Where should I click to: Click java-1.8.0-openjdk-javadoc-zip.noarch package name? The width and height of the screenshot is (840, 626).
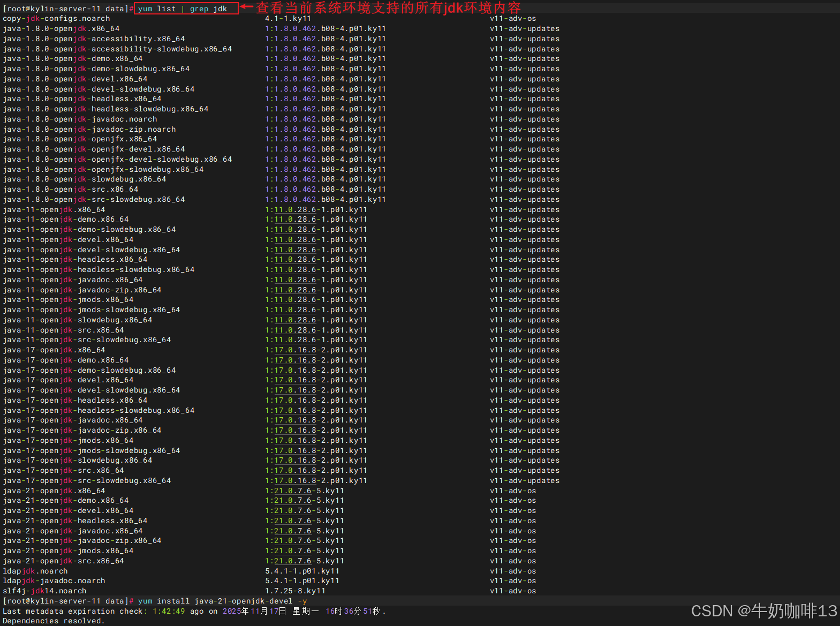pyautogui.click(x=89, y=129)
